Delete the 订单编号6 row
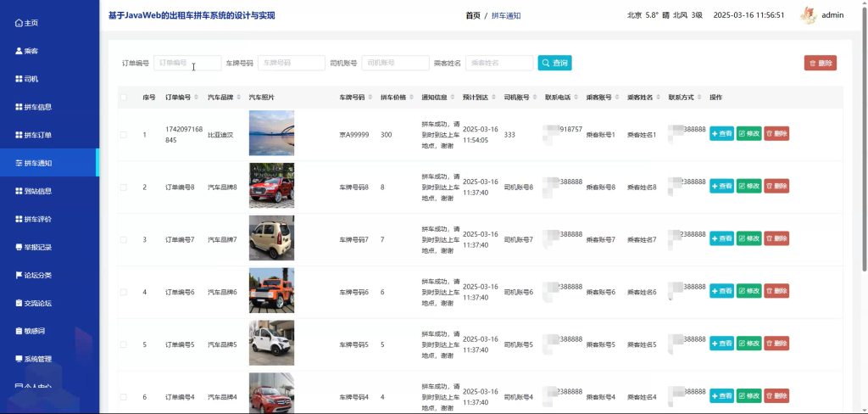The height and width of the screenshot is (414, 868). [x=776, y=291]
